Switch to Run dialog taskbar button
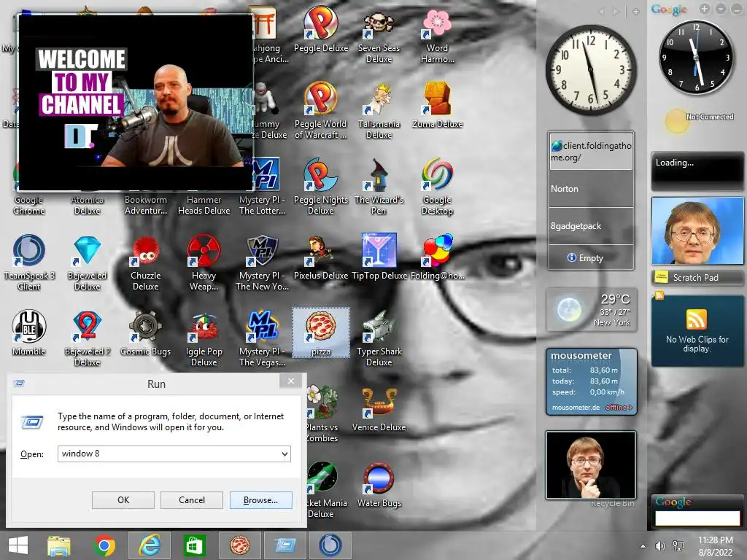Image resolution: width=747 pixels, height=560 pixels. tap(285, 545)
